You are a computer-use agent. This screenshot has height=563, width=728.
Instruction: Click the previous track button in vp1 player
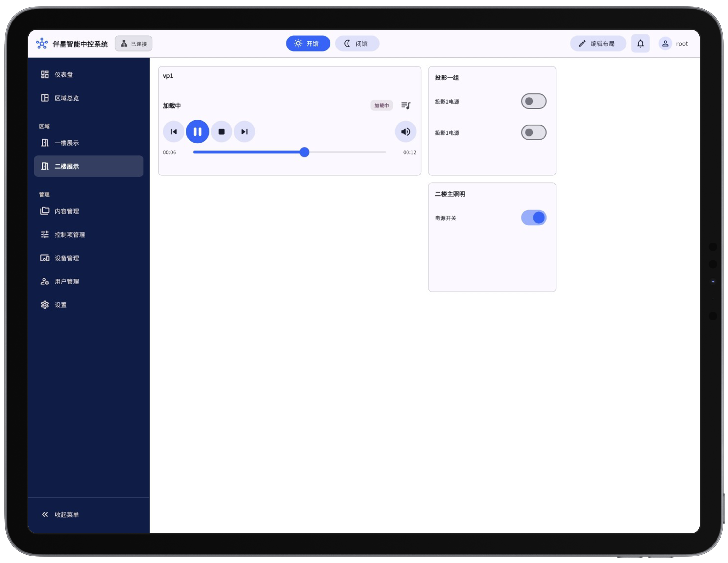click(x=173, y=132)
